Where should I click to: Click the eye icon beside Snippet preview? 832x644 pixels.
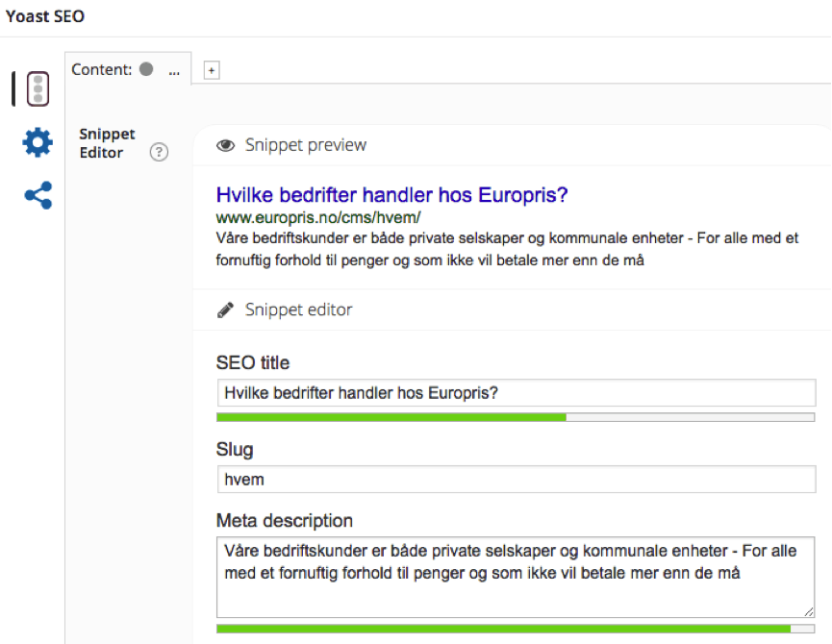tap(226, 145)
